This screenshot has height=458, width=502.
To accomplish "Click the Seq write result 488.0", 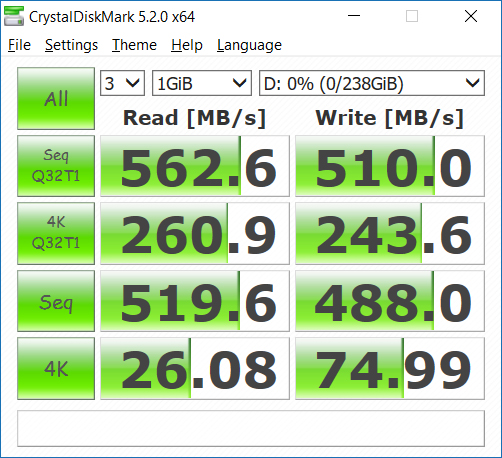I will [x=390, y=301].
